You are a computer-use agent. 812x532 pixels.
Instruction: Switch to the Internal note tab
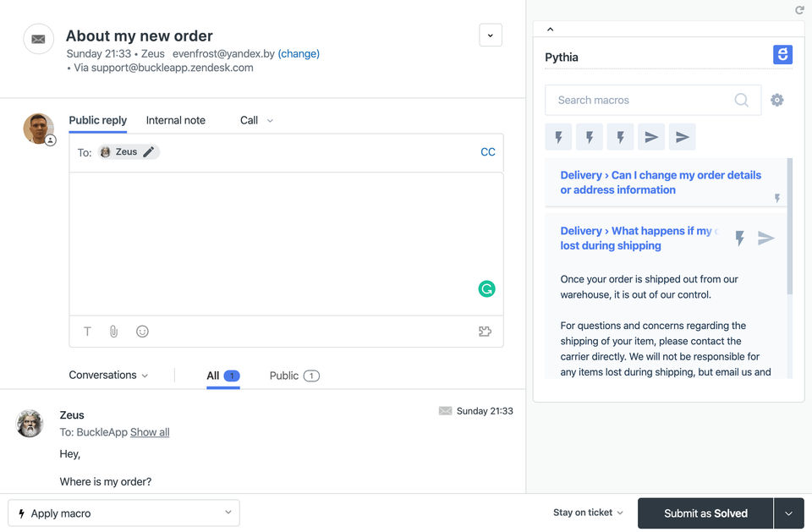175,120
